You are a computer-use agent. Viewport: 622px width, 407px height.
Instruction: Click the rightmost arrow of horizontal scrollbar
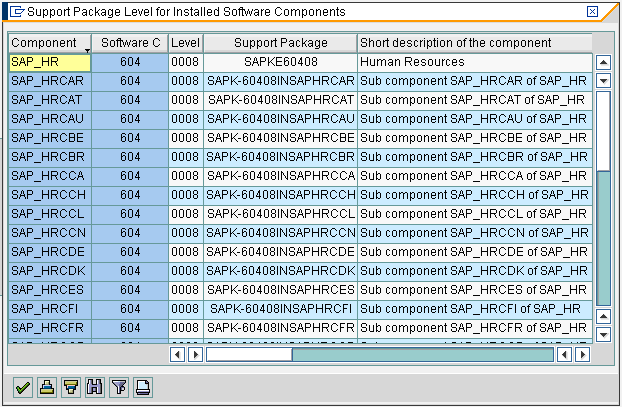582,354
